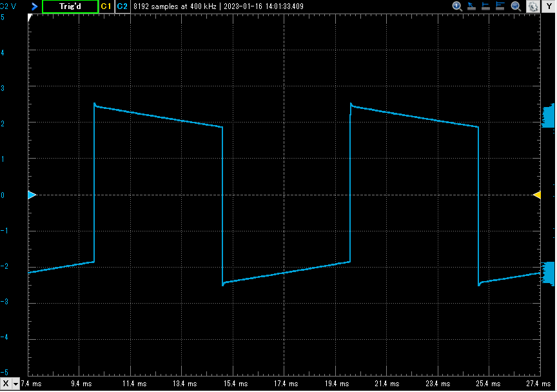Click the blue C2 zero-level marker
The image size is (557, 392).
coord(32,195)
